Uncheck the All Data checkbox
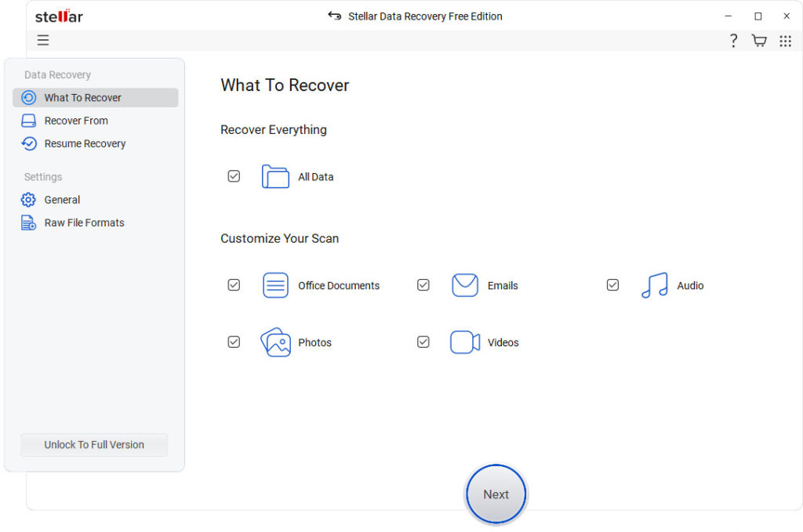 pyautogui.click(x=234, y=176)
